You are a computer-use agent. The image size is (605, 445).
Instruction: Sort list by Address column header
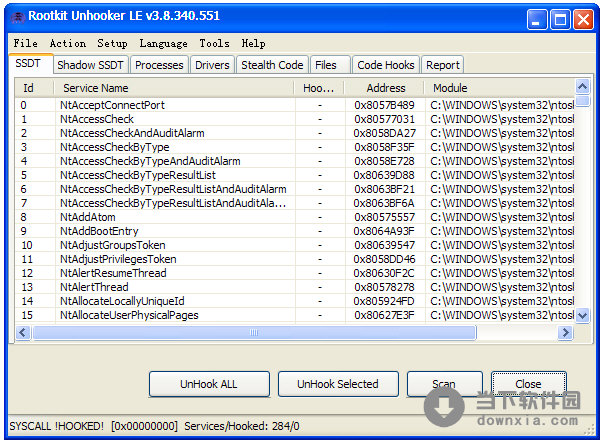385,88
